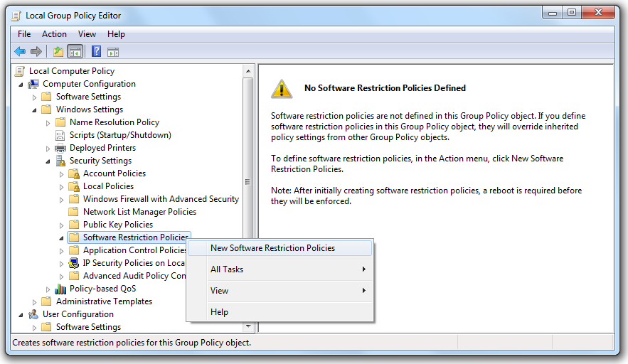Viewport: 628px width, 364px height.
Task: Open the All Tasks submenu
Action: pyautogui.click(x=280, y=269)
